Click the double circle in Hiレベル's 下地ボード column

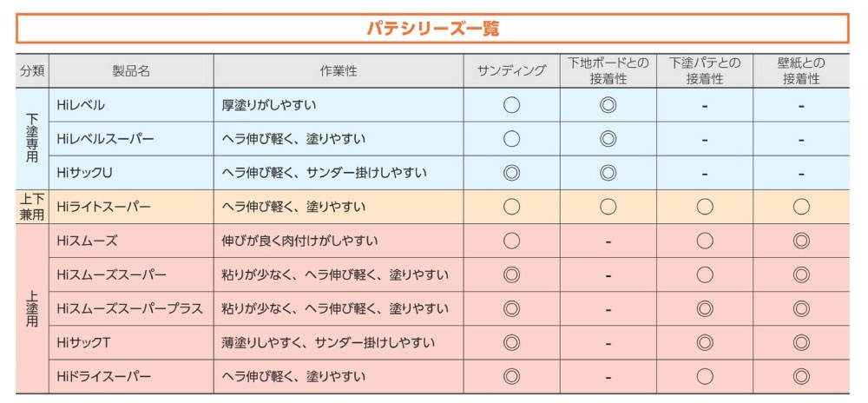pyautogui.click(x=608, y=105)
